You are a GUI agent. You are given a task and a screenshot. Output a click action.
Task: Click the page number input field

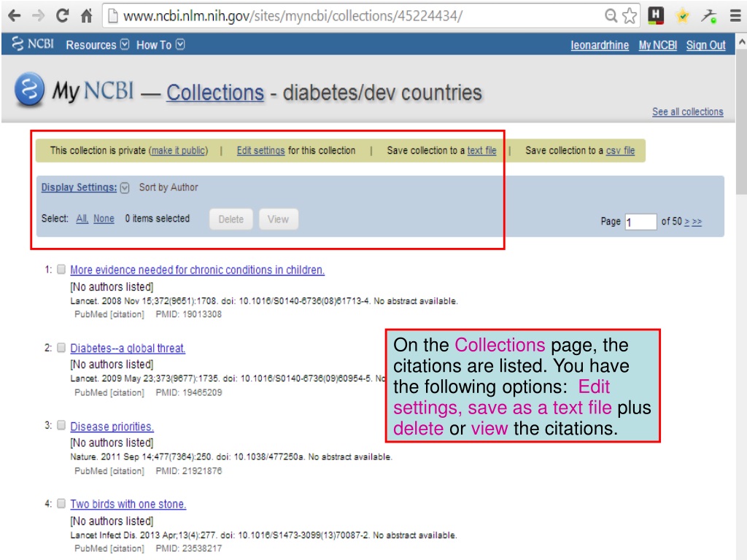[640, 222]
